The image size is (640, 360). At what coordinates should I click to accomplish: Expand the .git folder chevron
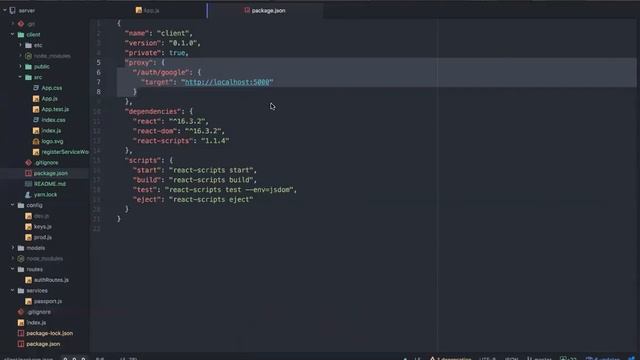point(13,24)
